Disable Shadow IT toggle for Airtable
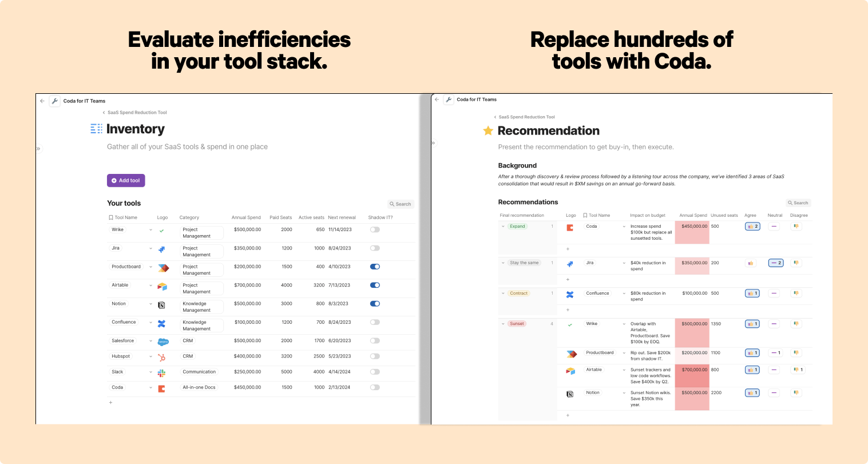 (x=375, y=285)
